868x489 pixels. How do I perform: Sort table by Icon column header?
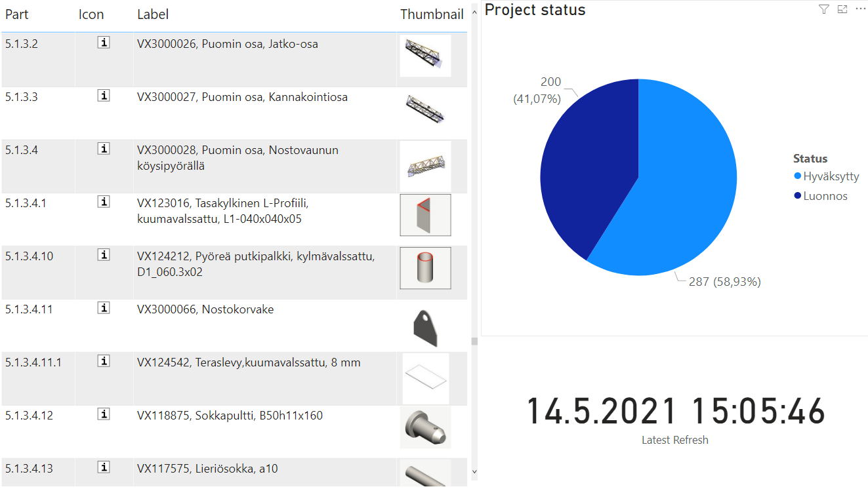[x=91, y=14]
